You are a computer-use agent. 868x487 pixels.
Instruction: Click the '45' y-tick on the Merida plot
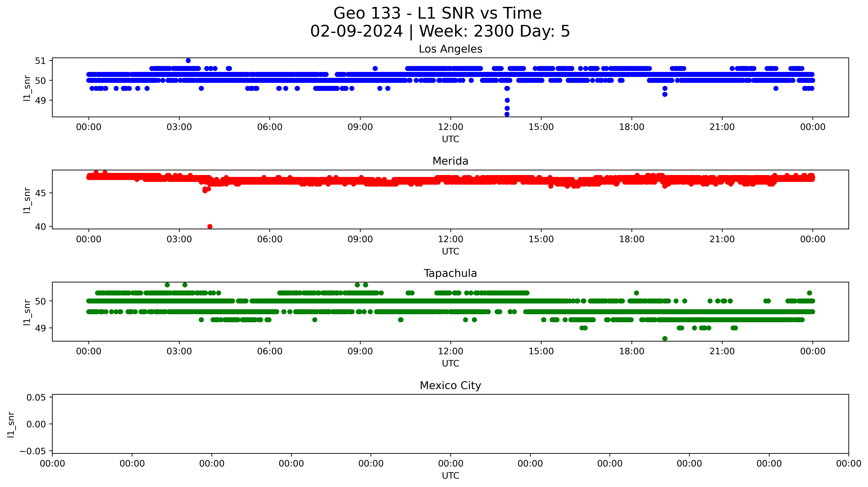click(40, 193)
